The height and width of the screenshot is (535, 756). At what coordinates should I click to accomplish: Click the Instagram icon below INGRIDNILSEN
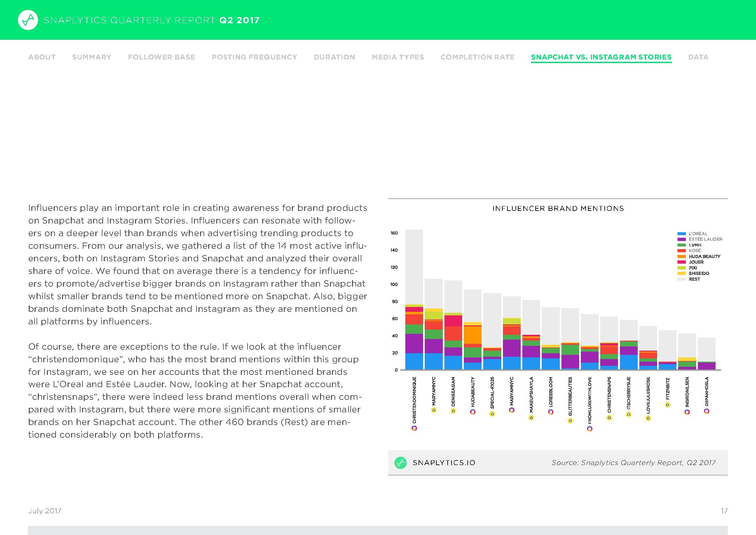[687, 412]
